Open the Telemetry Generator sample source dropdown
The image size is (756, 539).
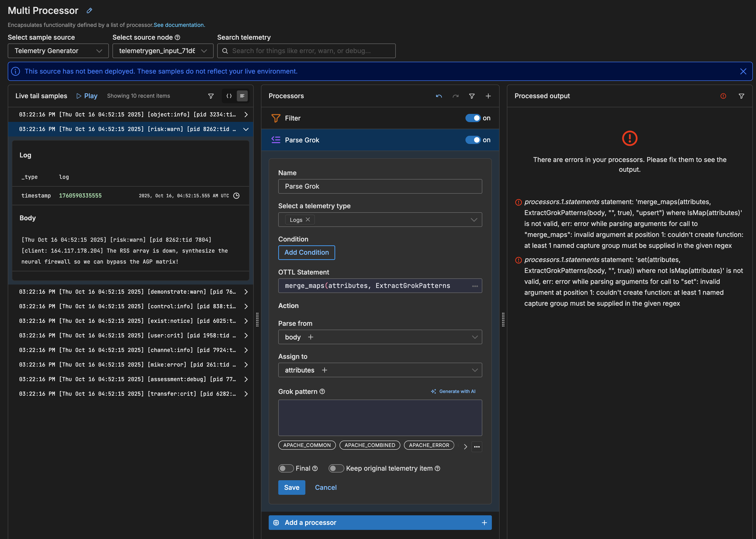click(x=58, y=51)
